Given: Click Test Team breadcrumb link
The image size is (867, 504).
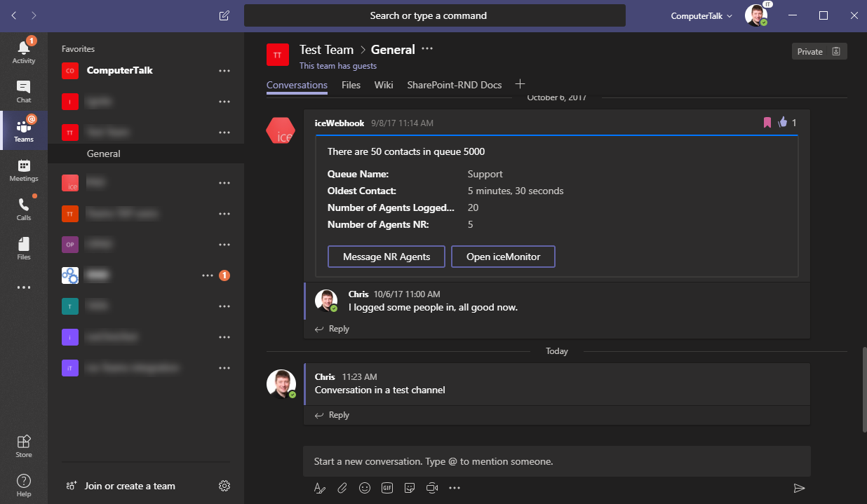Looking at the screenshot, I should [326, 50].
